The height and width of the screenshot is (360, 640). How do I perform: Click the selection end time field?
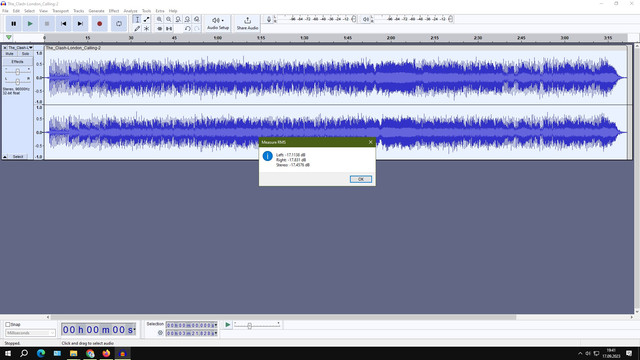190,333
